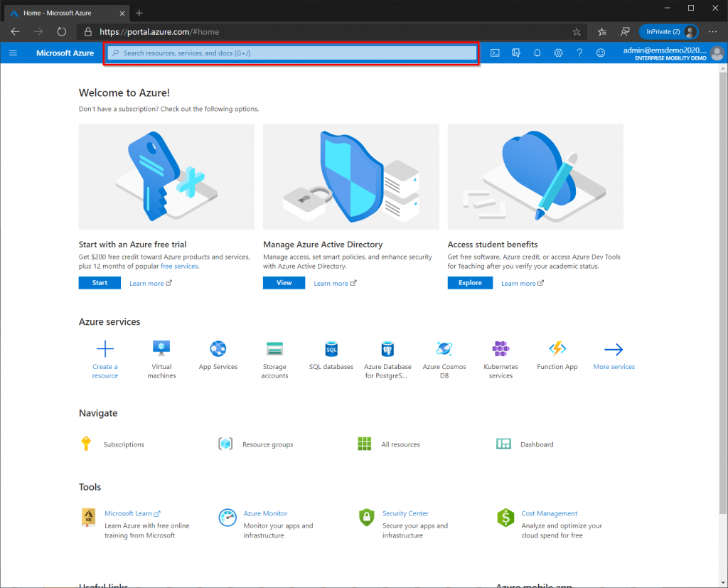Open the notifications bell

pos(537,53)
